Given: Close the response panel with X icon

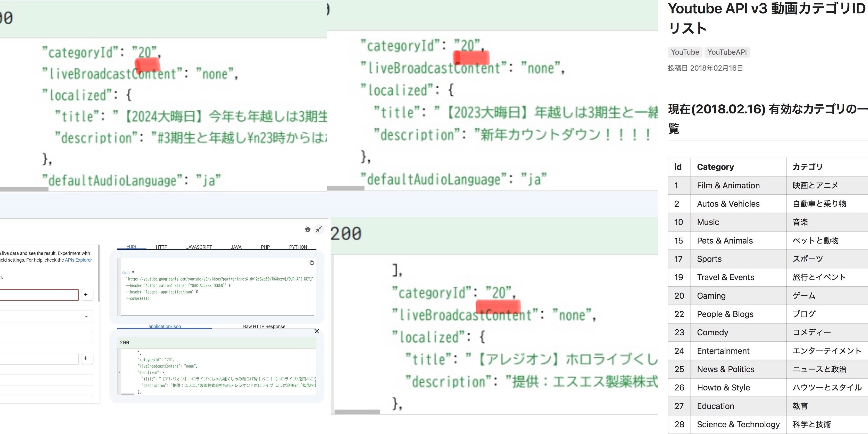Looking at the screenshot, I should pos(317,331).
